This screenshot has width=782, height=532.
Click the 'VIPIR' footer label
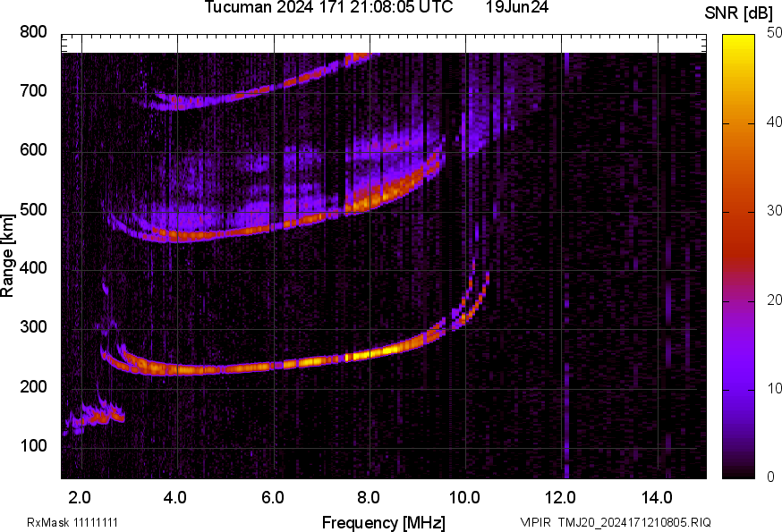(x=536, y=522)
